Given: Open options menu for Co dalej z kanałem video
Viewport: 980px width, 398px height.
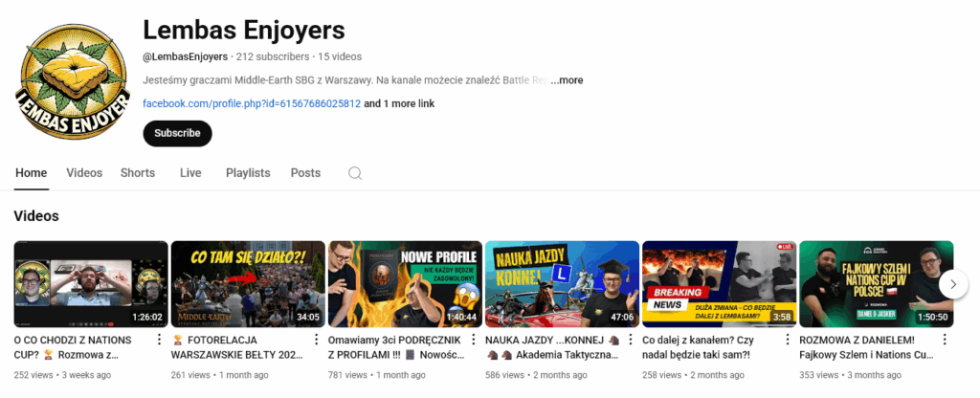Looking at the screenshot, I should pyautogui.click(x=788, y=340).
